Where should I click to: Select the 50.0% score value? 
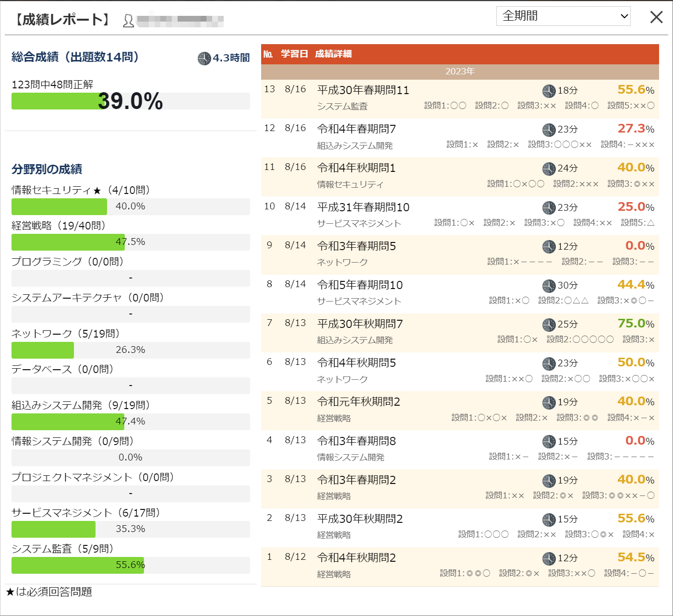point(636,362)
